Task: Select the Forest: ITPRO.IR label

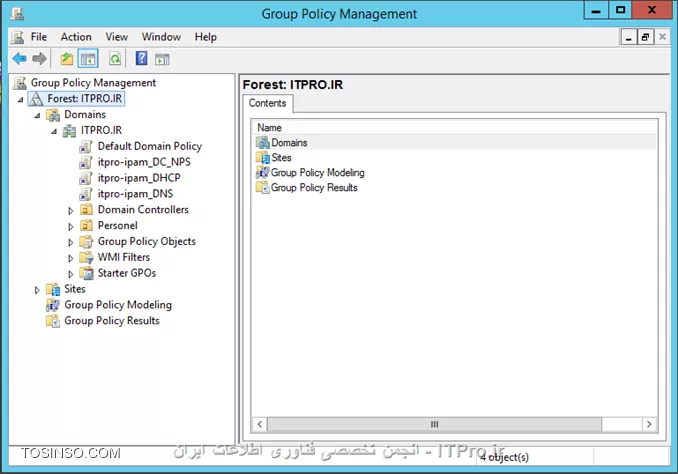Action: (x=85, y=99)
